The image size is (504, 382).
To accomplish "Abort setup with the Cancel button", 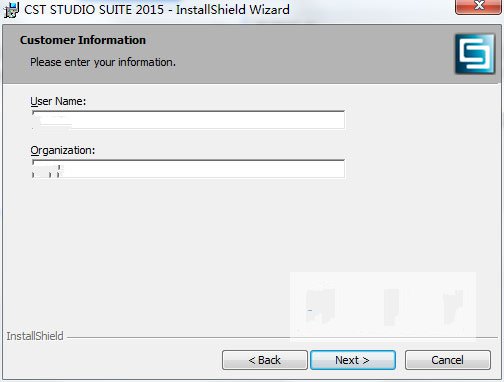I will point(448,360).
